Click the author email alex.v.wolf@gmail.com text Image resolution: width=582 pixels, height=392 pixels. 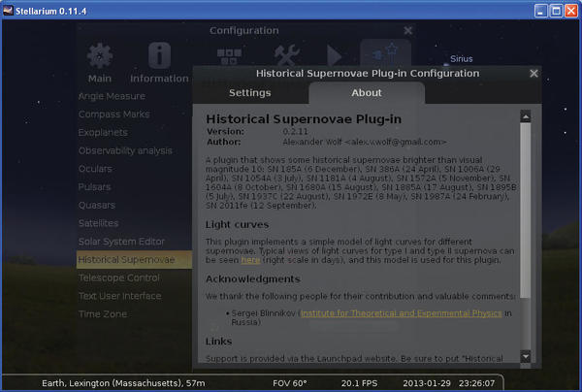point(397,142)
